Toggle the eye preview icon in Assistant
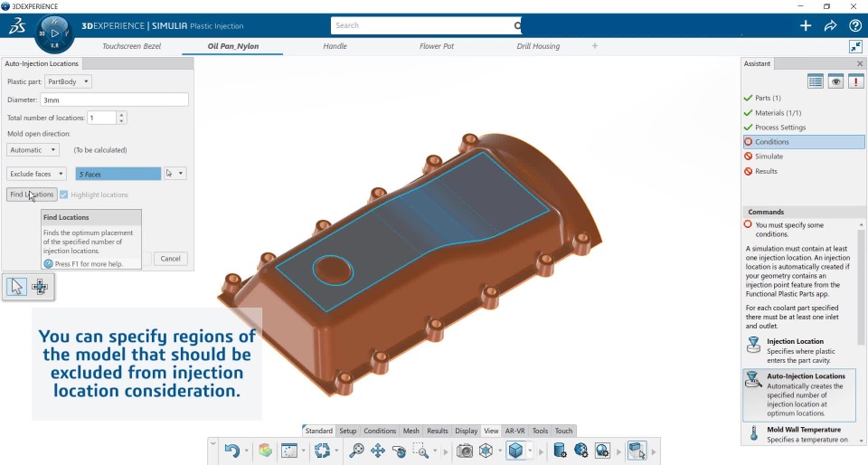Screen dimensions: 868x465 click(x=835, y=81)
